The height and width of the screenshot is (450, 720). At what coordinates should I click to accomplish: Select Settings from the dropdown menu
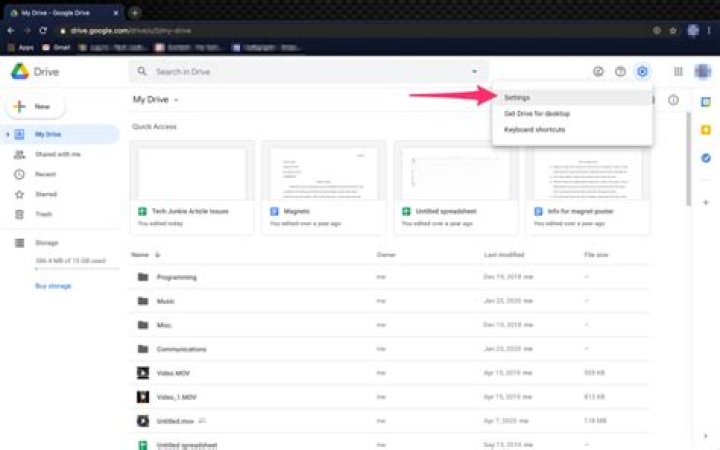pyautogui.click(x=518, y=98)
